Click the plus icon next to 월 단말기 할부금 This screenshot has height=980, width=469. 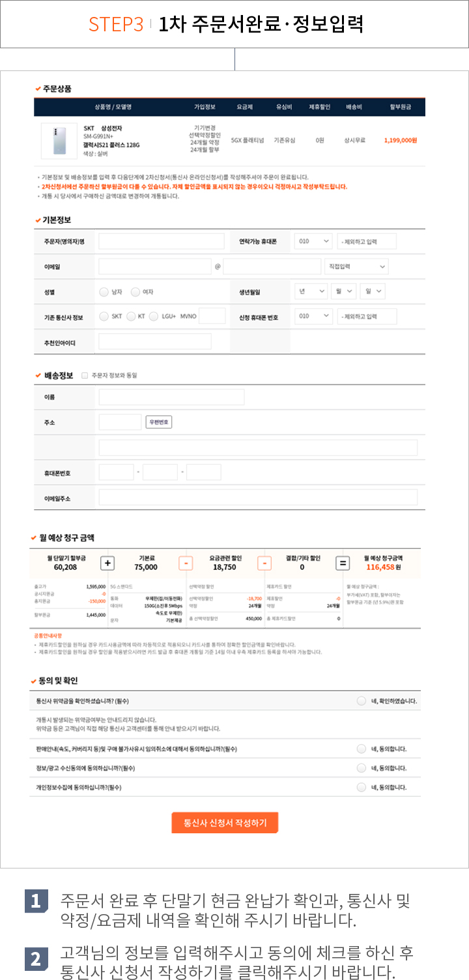coord(108,563)
